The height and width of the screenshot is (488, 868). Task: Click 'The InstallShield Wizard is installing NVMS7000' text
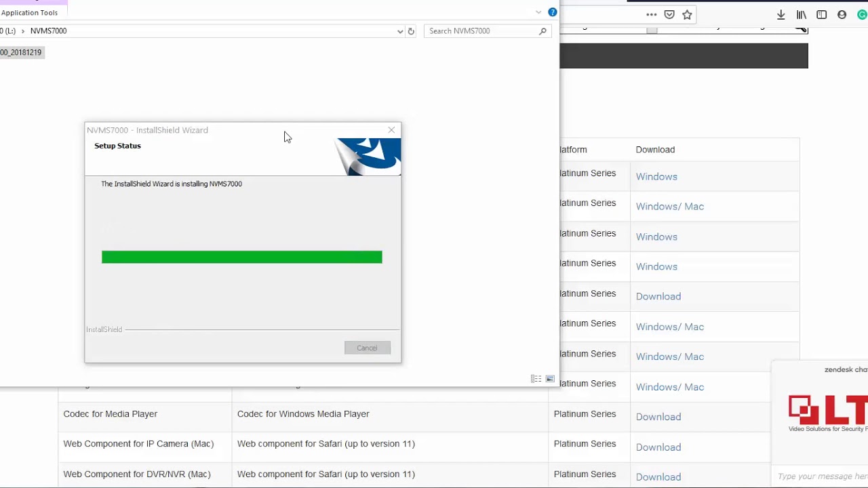(x=172, y=184)
